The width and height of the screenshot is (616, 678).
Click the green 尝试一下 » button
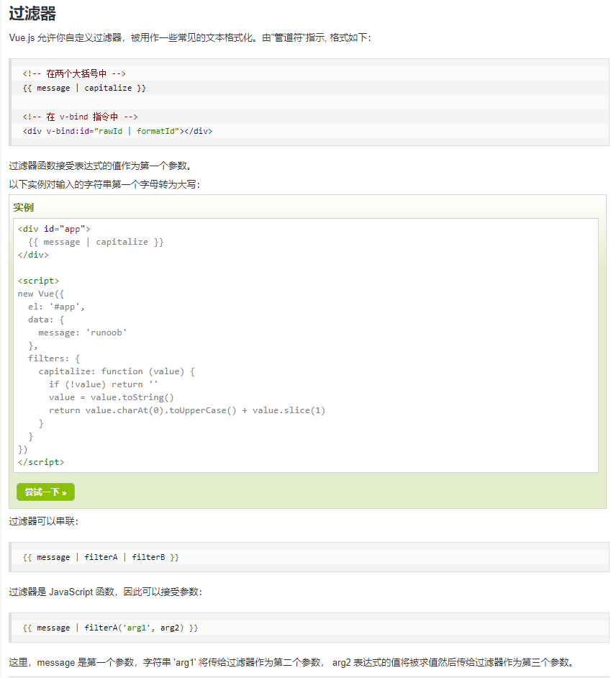[x=45, y=492]
